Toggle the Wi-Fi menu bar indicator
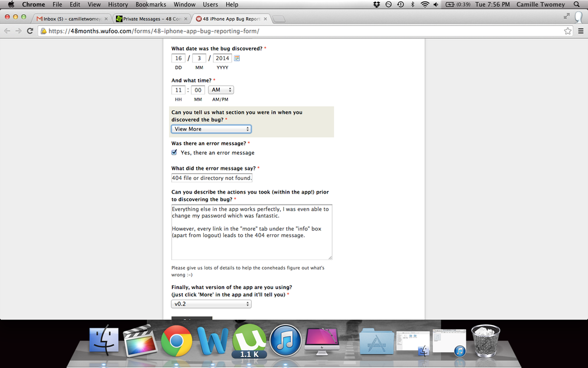 click(x=425, y=4)
